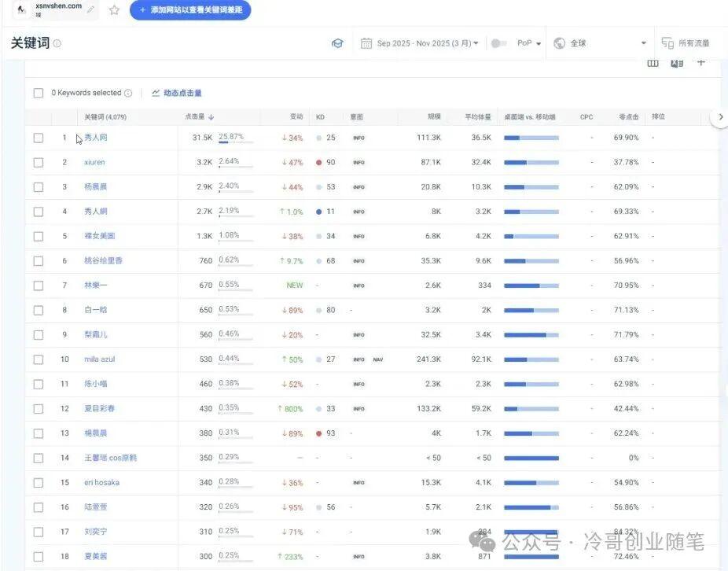Toggle the PoP comparison switch
The width and height of the screenshot is (728, 571).
coord(498,43)
